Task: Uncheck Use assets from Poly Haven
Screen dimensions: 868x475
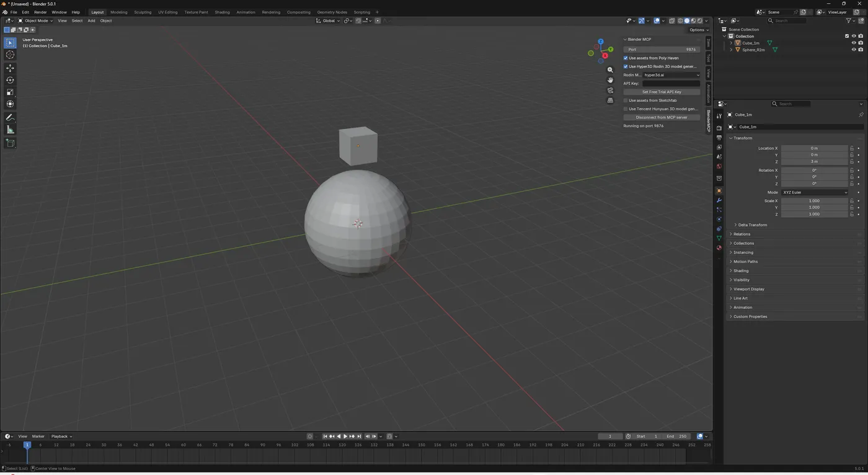Action: tap(626, 58)
